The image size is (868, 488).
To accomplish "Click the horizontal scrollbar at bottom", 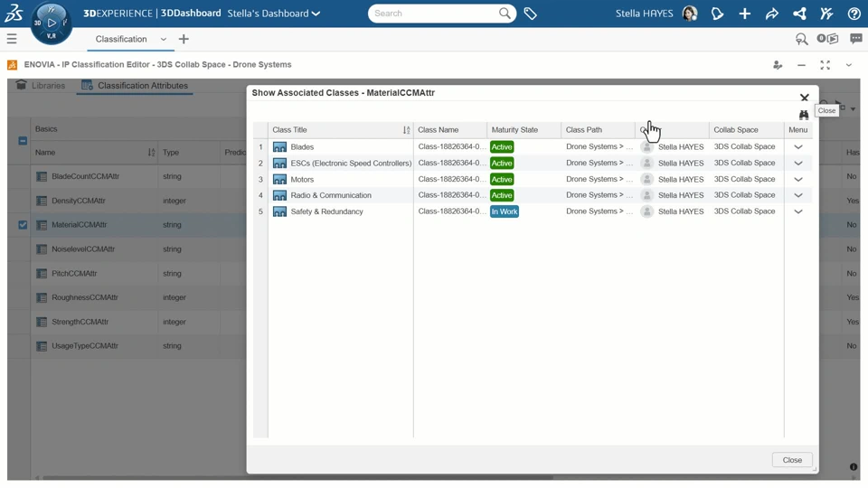I will click(297, 477).
